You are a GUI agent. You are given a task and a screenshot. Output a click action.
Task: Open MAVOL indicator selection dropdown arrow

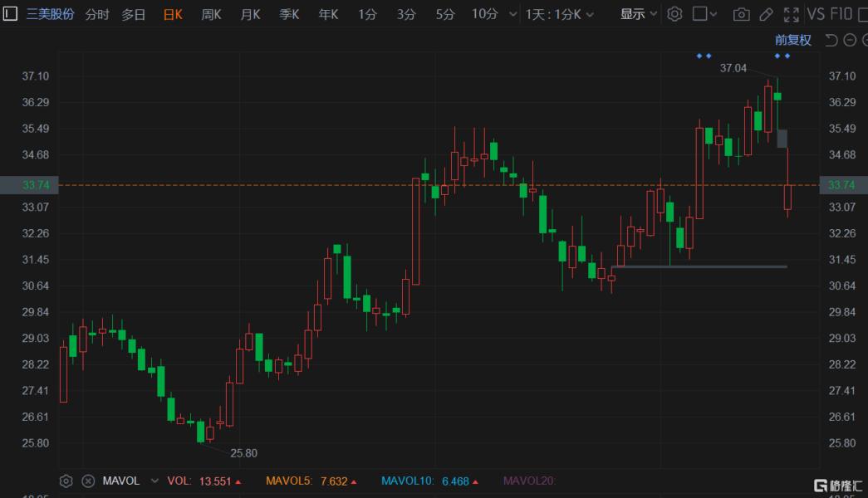point(154,481)
